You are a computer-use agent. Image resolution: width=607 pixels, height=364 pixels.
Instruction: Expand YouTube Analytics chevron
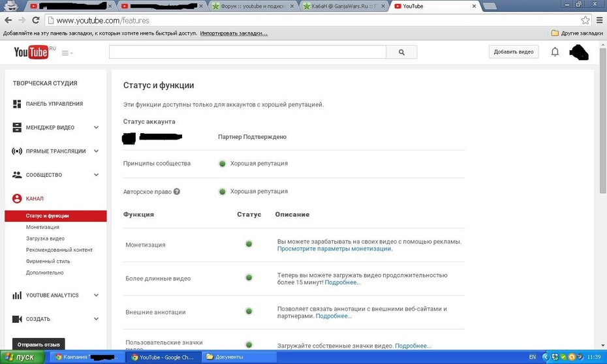click(x=96, y=295)
